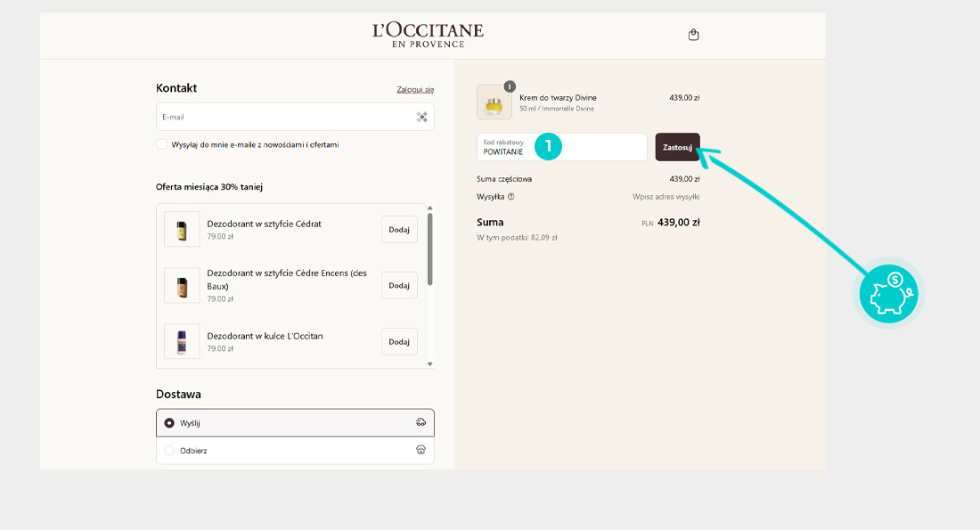Click the 'Dezodorant w sztyfcie Cédrat' name

[x=265, y=224]
